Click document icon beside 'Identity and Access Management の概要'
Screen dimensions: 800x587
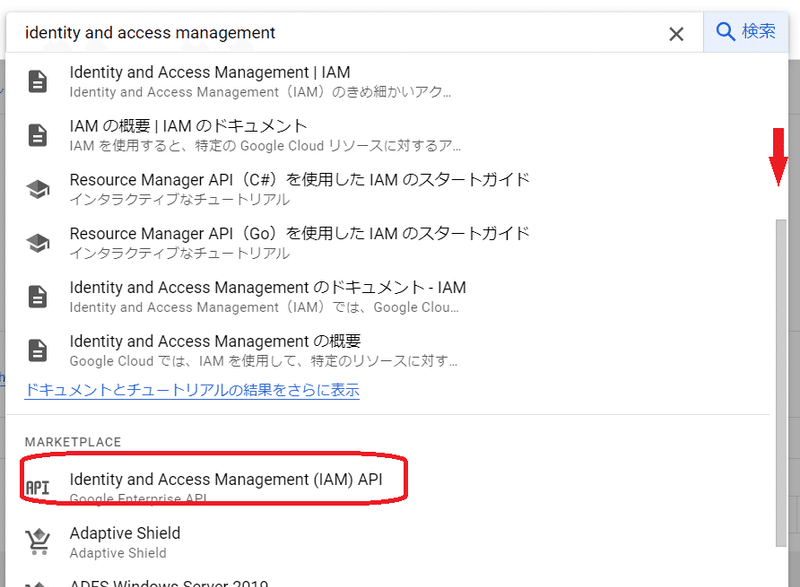(38, 350)
